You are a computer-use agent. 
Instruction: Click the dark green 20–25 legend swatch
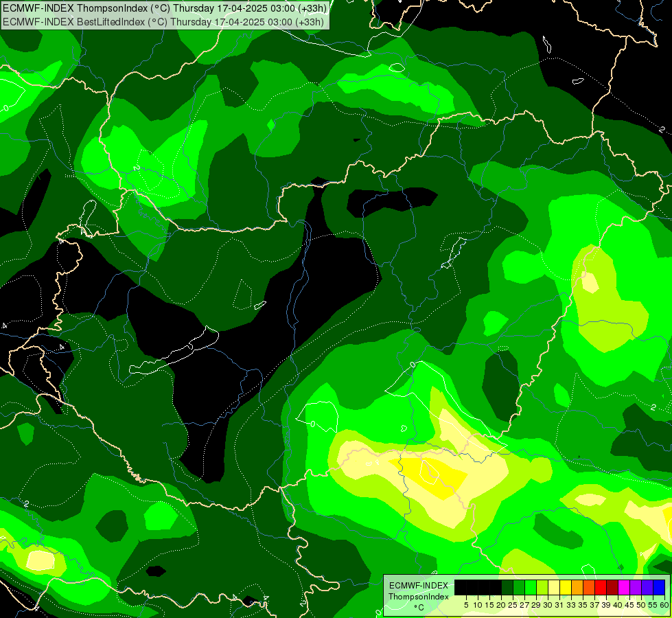pos(507,587)
